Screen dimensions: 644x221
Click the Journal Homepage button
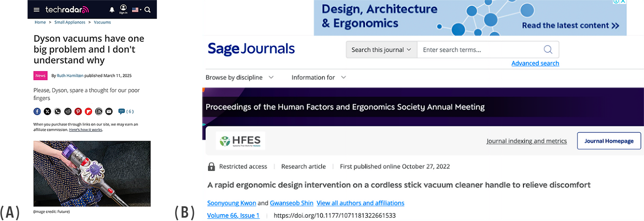tap(609, 141)
